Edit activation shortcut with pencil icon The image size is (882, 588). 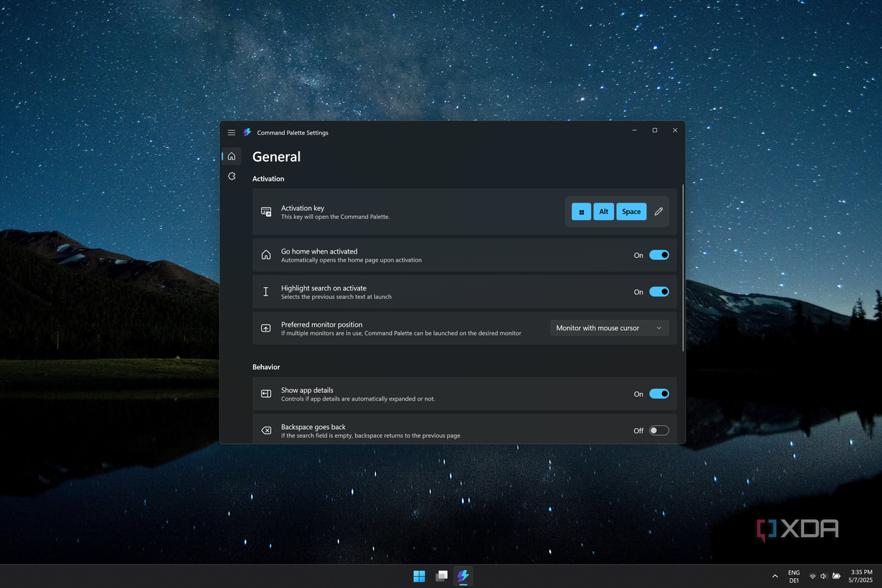point(658,212)
